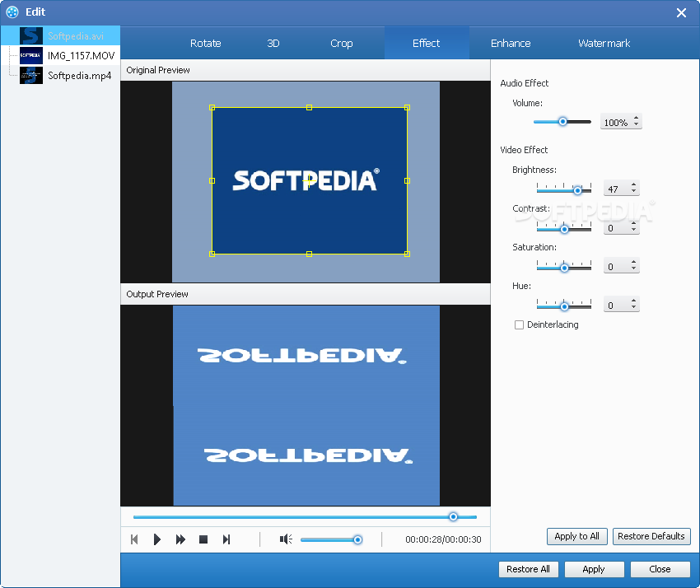Click the Restore All button
This screenshot has width=700, height=588.
(528, 569)
